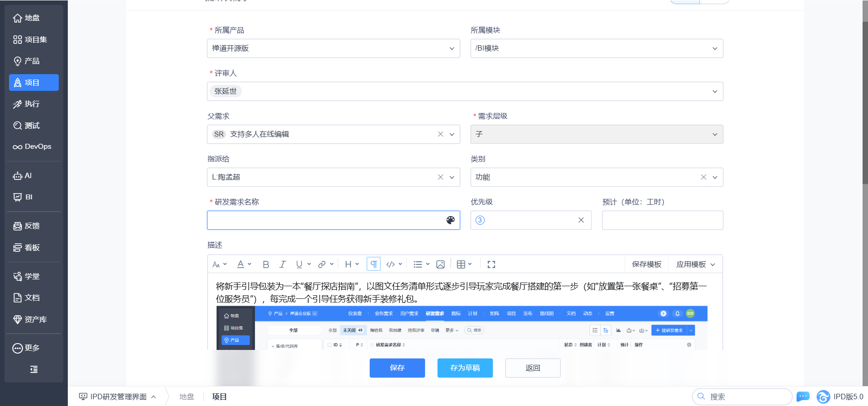
Task: Click 保存模板 in the editor toolbar
Action: point(646,264)
